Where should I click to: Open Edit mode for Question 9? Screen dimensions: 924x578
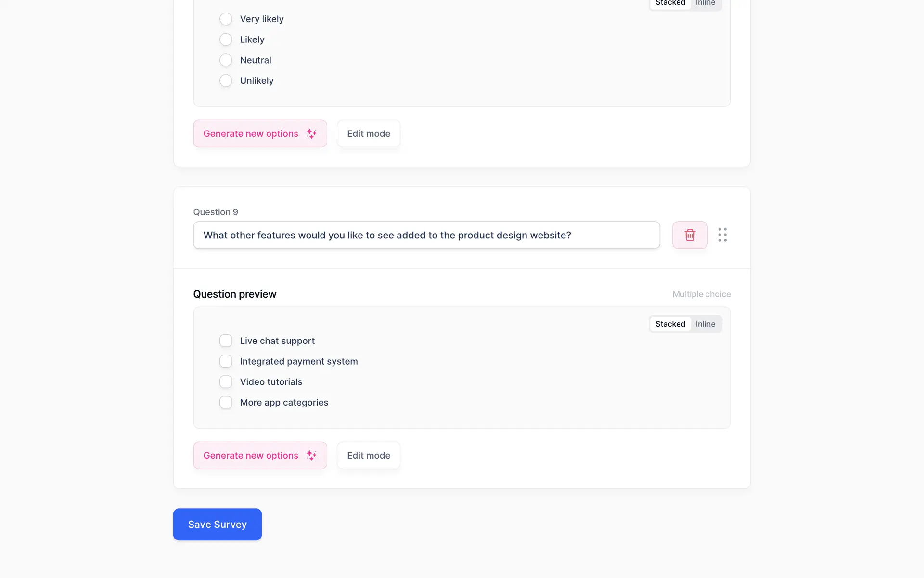click(369, 455)
